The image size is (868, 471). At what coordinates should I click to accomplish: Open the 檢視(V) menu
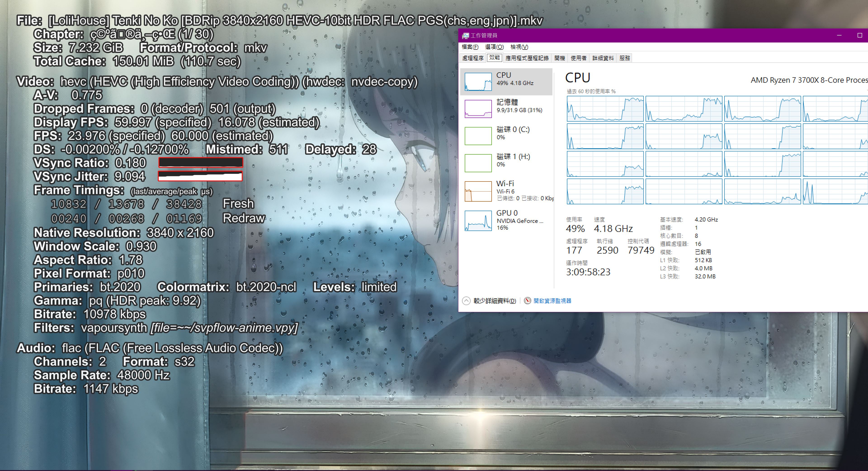tap(519, 47)
